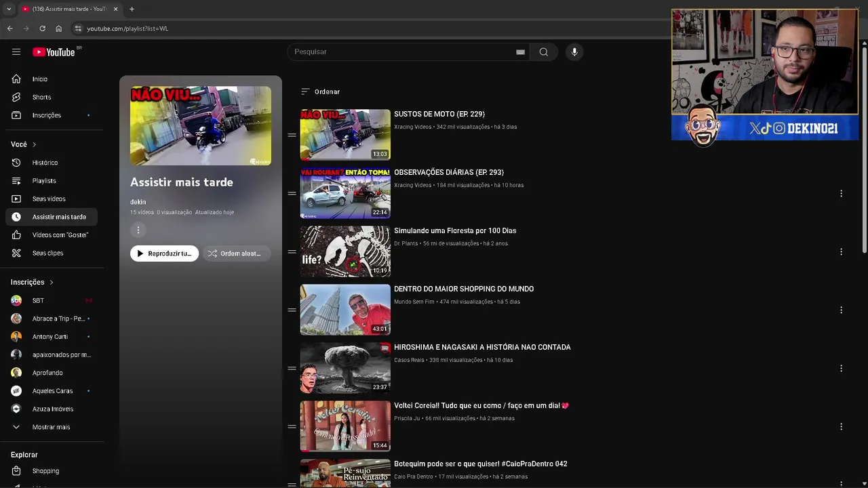The width and height of the screenshot is (868, 488).
Task: Open Simulando uma Floresta por 100 Dias
Action: click(x=455, y=230)
